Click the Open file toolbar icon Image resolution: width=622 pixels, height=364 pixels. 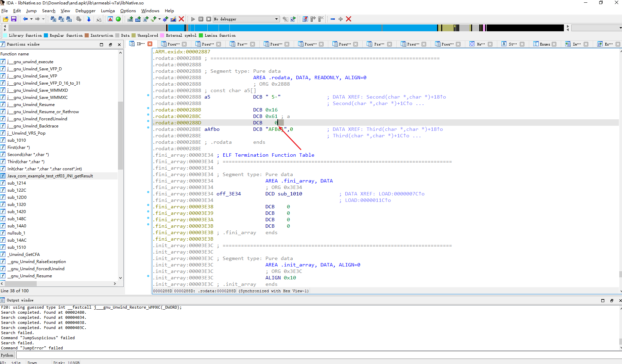(x=6, y=19)
